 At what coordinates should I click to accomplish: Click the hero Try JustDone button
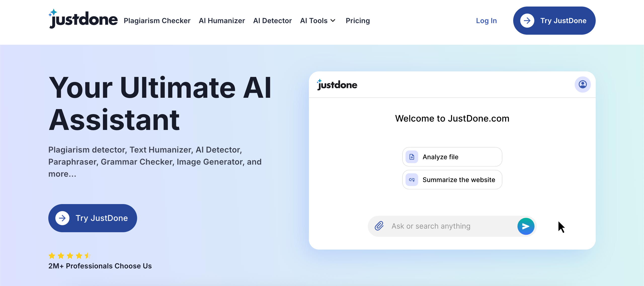93,218
